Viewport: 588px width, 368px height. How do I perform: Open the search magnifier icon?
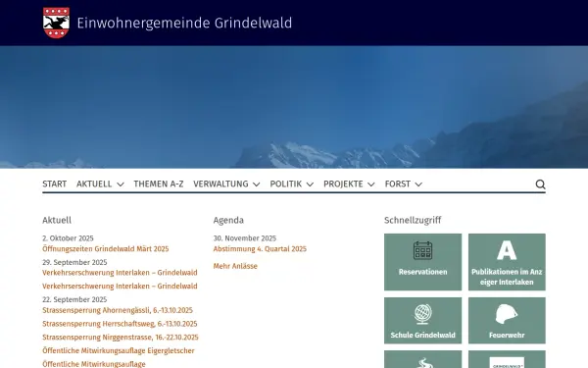click(540, 184)
